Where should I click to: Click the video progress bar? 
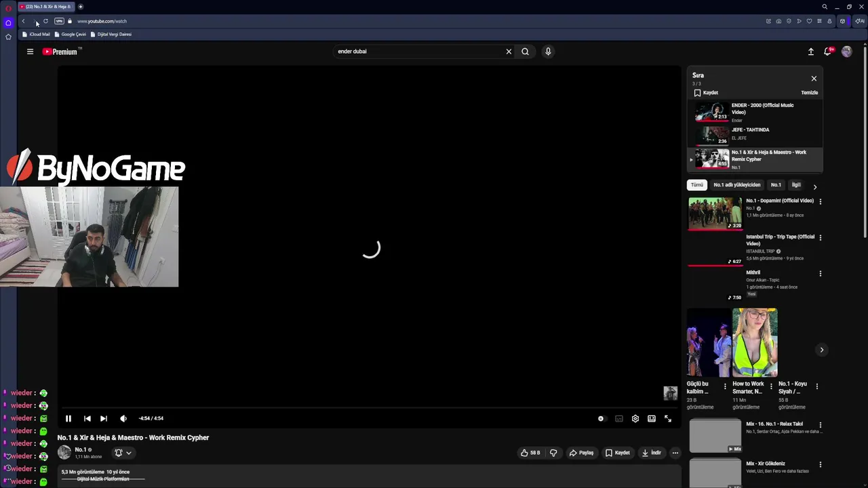click(370, 408)
